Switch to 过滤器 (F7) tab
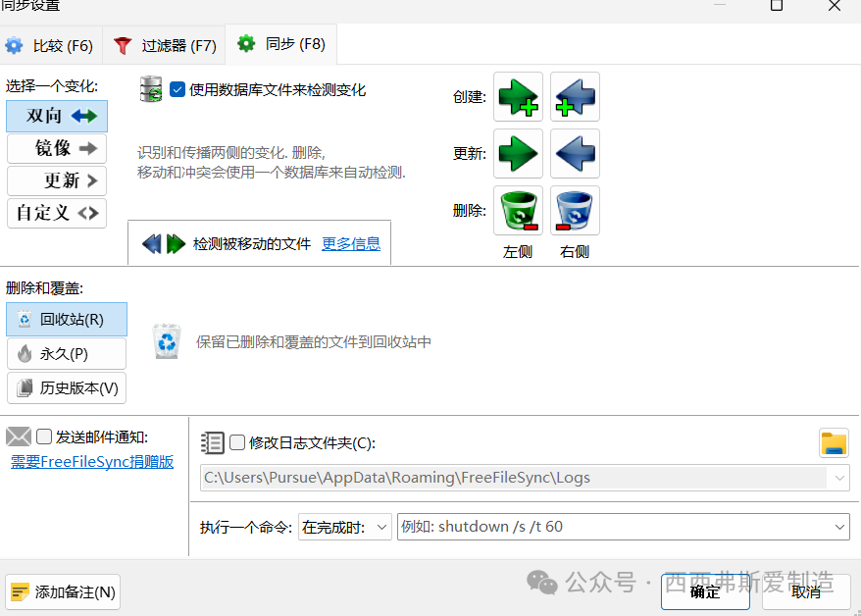This screenshot has width=861, height=616. click(x=165, y=45)
